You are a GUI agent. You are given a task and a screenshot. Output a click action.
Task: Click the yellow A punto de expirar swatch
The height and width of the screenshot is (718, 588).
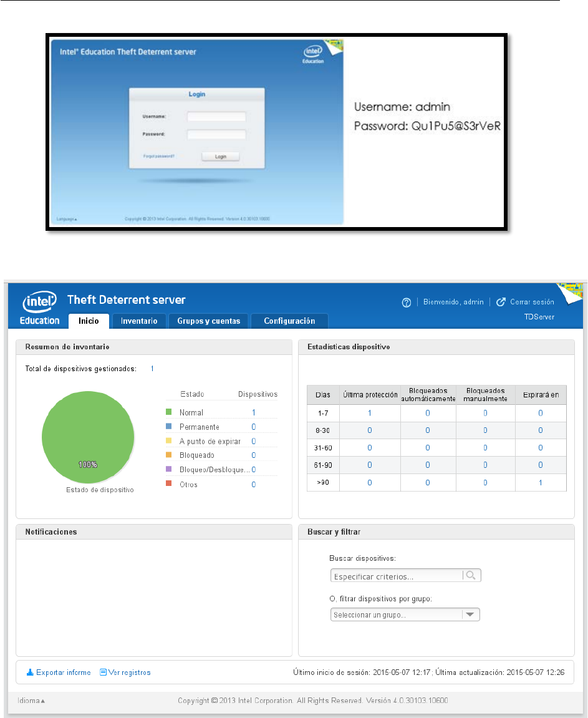pyautogui.click(x=168, y=440)
